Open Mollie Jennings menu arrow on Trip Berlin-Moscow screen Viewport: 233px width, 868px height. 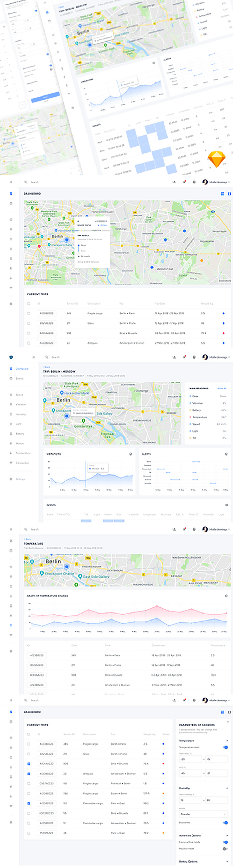click(229, 357)
